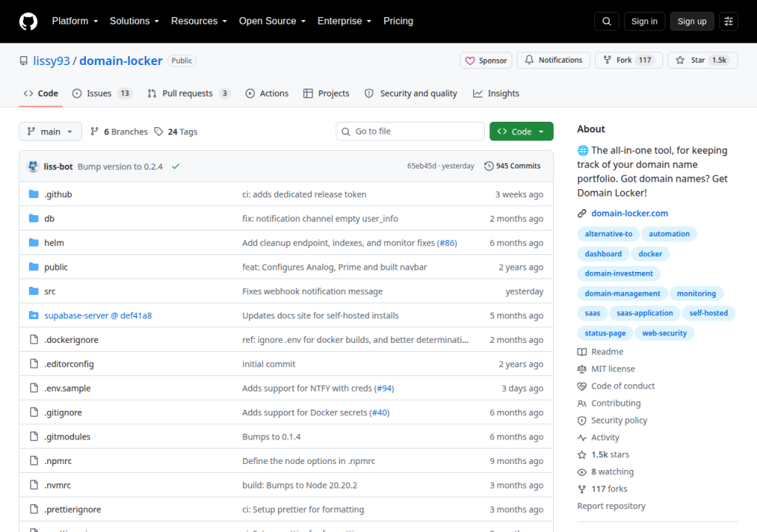Click the .dockerignore file icon
757x532 pixels.
tap(34, 339)
